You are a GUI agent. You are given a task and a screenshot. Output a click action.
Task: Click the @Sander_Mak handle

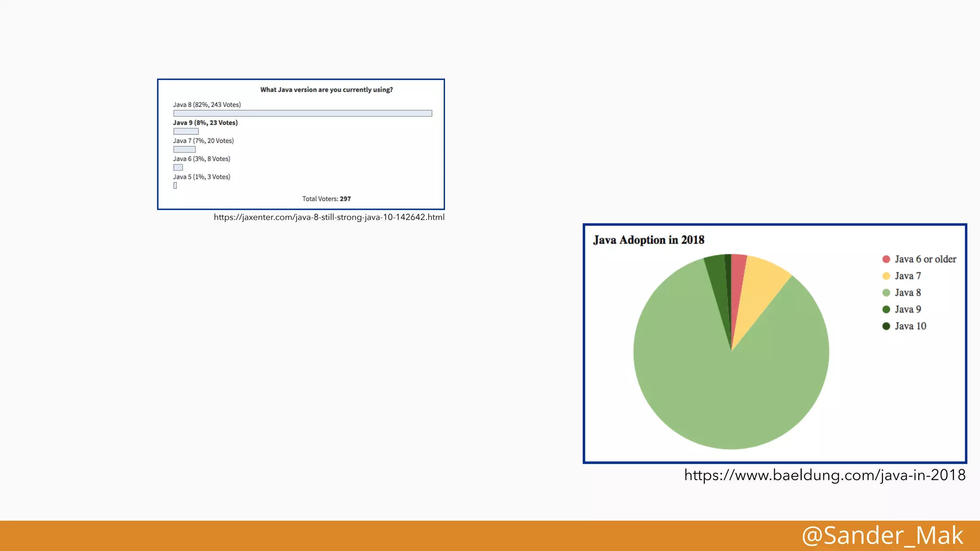tap(882, 535)
